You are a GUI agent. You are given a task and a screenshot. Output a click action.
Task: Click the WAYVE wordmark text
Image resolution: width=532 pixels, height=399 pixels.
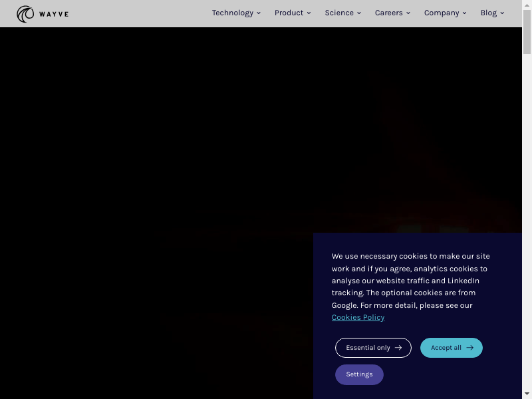point(54,14)
